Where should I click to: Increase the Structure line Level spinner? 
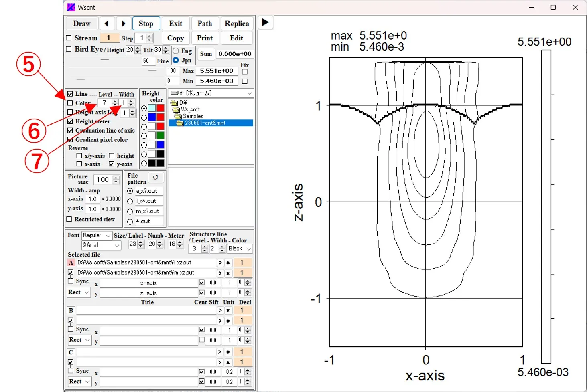coord(205,247)
